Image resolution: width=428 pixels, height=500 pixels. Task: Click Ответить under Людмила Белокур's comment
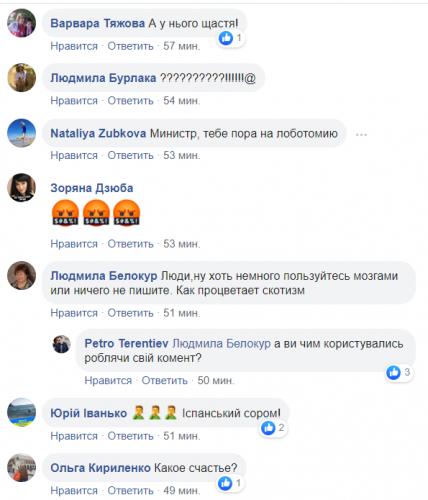pos(130,313)
